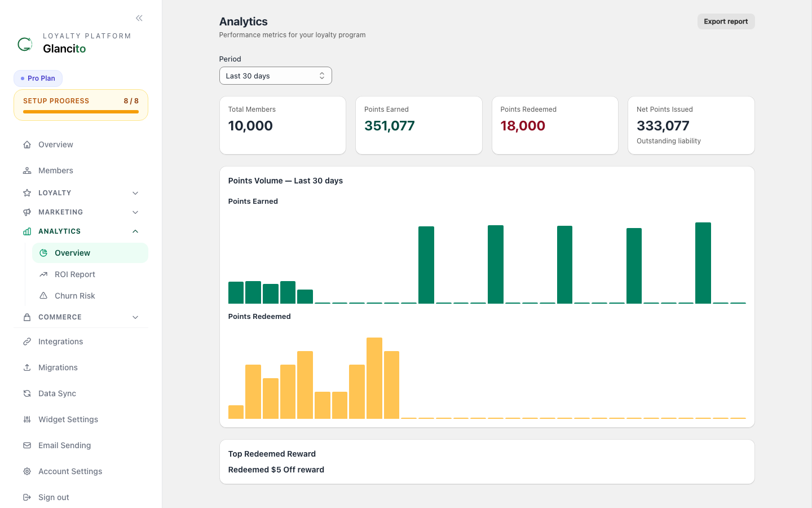Click the tallest yellow bar in Points Redeemed chart
Image resolution: width=812 pixels, height=508 pixels.
(374, 378)
